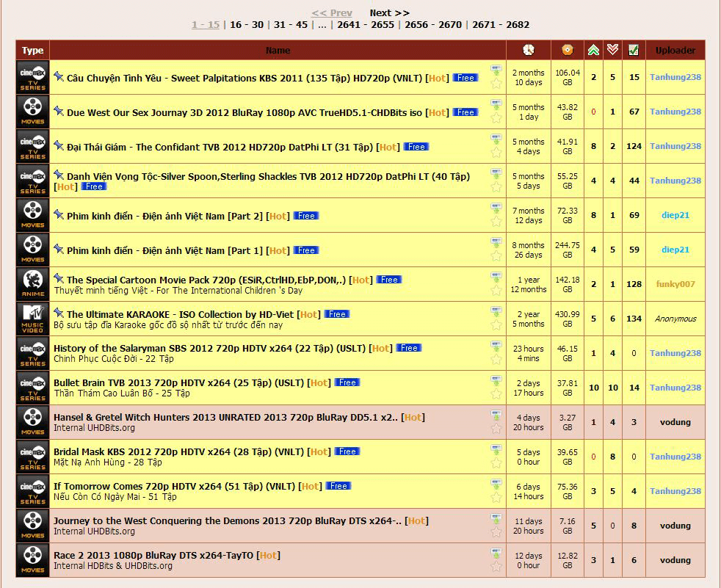The image size is (721, 588).
Task: Sort by the Type column header
Action: pos(32,50)
